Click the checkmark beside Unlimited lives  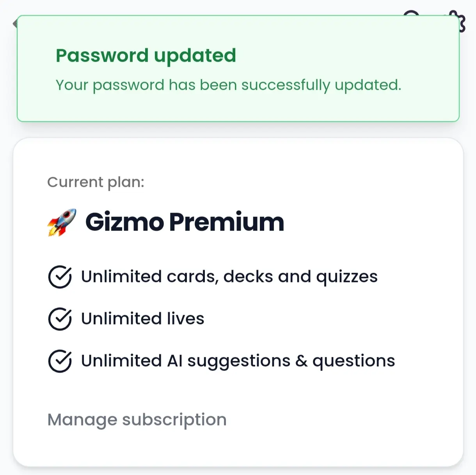pos(60,319)
